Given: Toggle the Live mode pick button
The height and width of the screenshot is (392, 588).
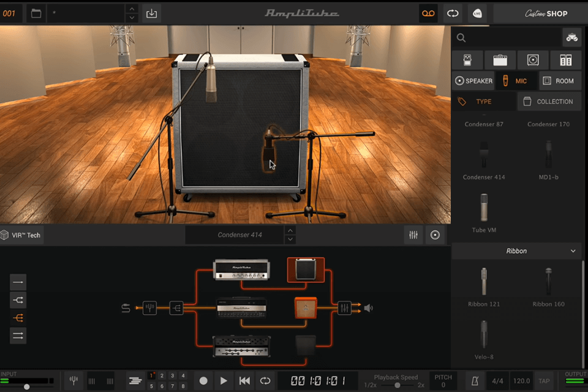Looking at the screenshot, I should pyautogui.click(x=477, y=13).
